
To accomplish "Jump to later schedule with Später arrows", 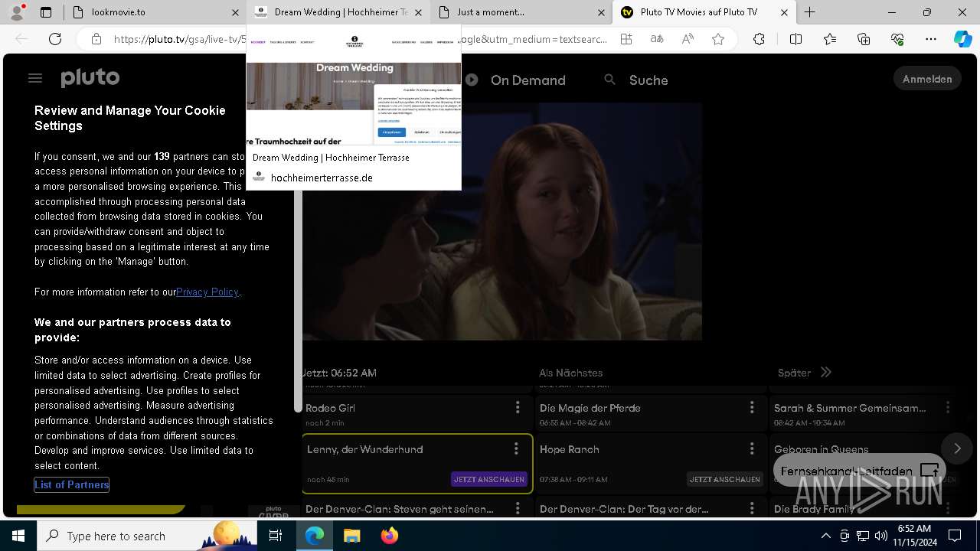I will 826,373.
